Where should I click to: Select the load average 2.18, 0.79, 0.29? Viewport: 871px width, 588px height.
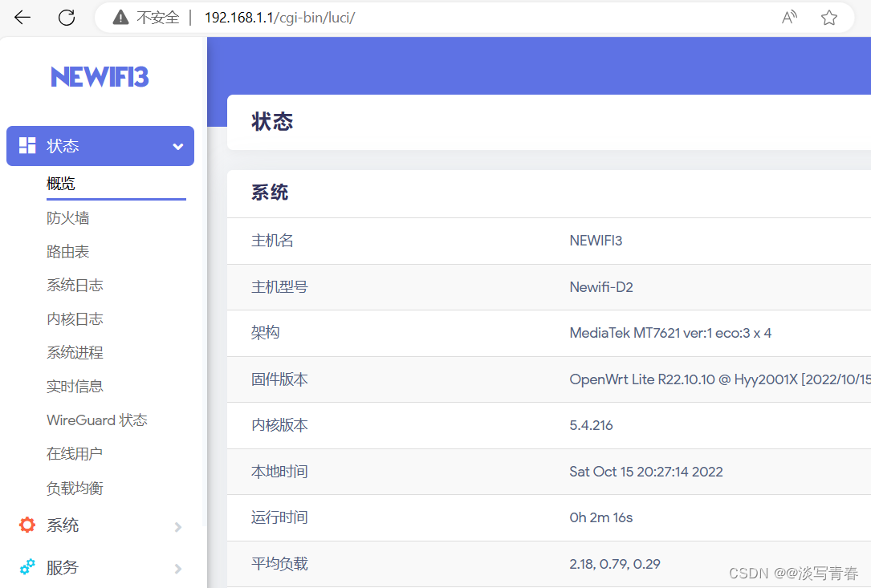coord(615,564)
